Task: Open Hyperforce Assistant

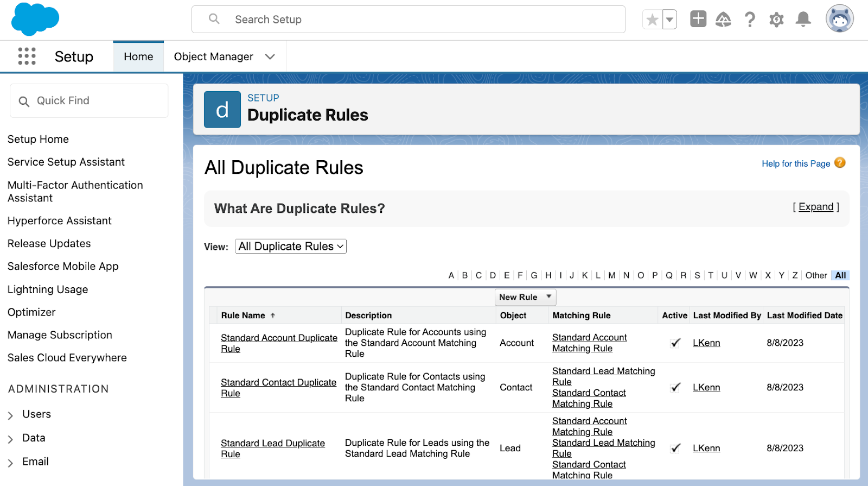Action: click(x=60, y=220)
